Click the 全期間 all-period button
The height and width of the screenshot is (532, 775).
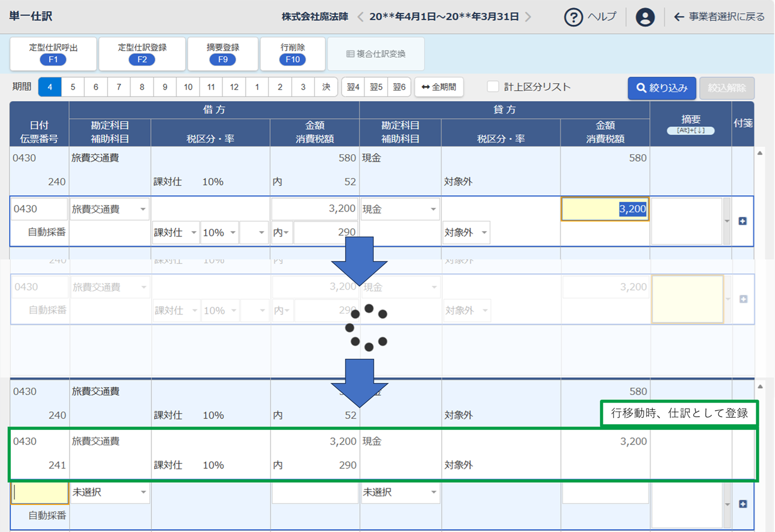tap(439, 87)
